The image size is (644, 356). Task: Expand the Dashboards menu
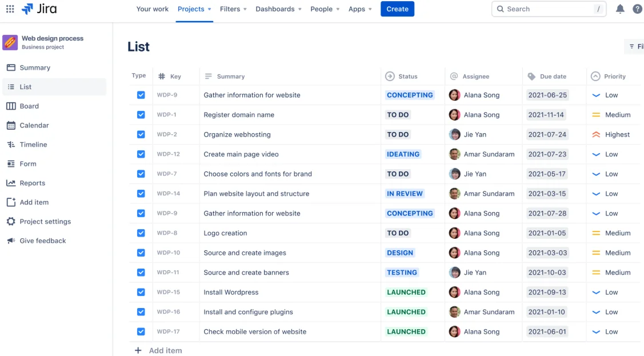[278, 9]
